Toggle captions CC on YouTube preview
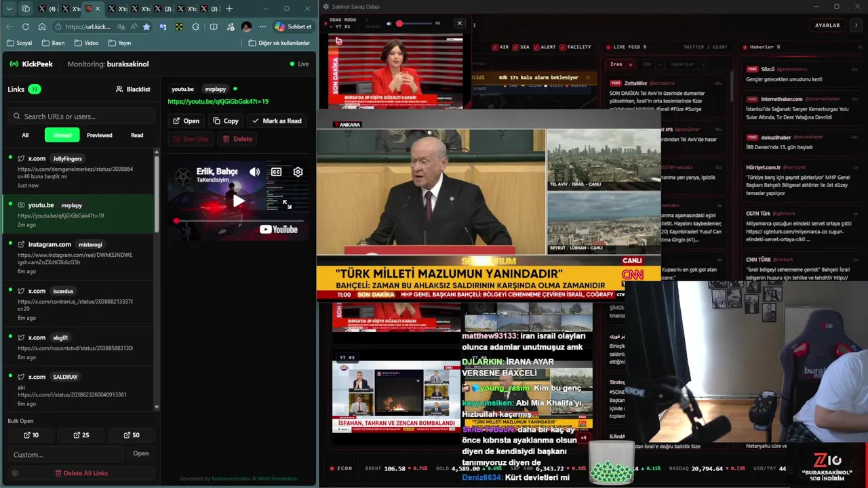This screenshot has height=488, width=868. point(276,172)
